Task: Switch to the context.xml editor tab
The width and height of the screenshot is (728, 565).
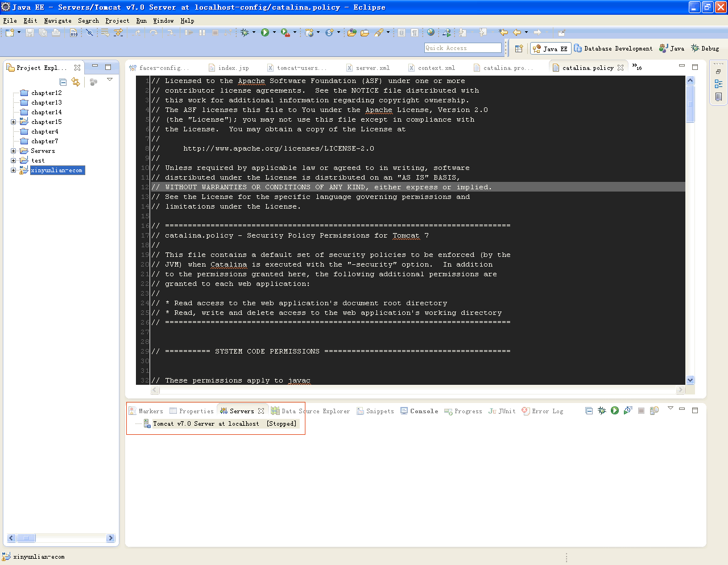Action: [x=432, y=68]
